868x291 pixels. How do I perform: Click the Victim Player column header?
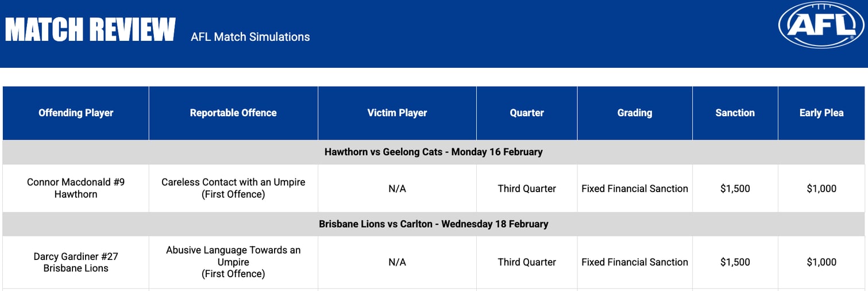(x=397, y=113)
